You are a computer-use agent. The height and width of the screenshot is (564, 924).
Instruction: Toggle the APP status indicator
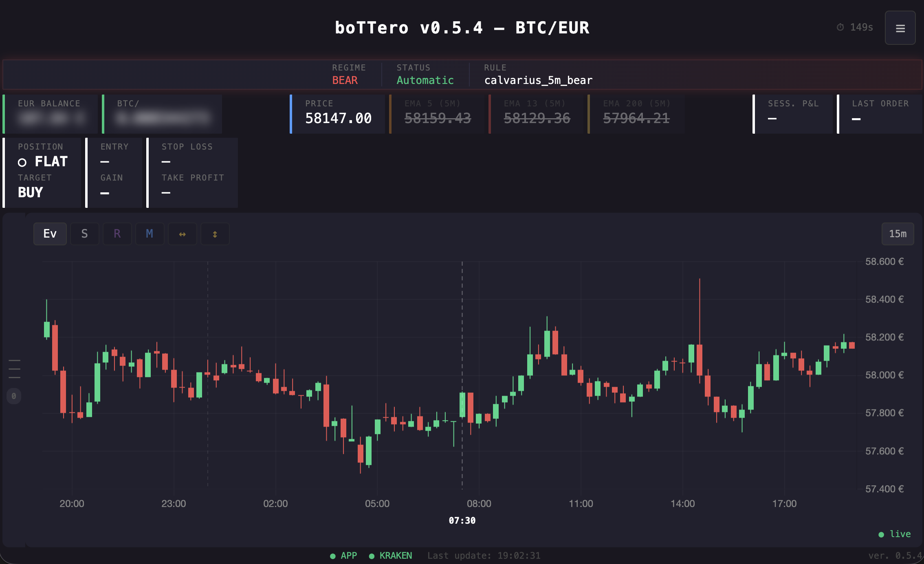pos(343,555)
